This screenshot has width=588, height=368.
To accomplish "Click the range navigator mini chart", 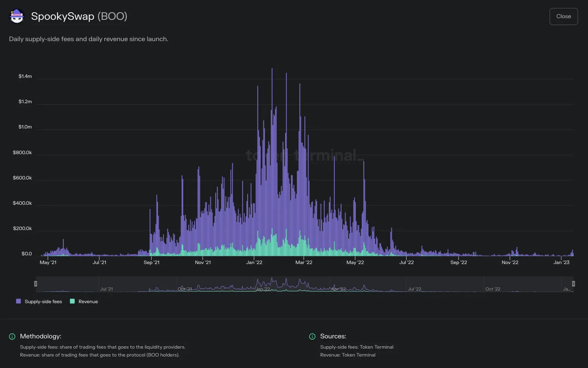I will [x=304, y=284].
